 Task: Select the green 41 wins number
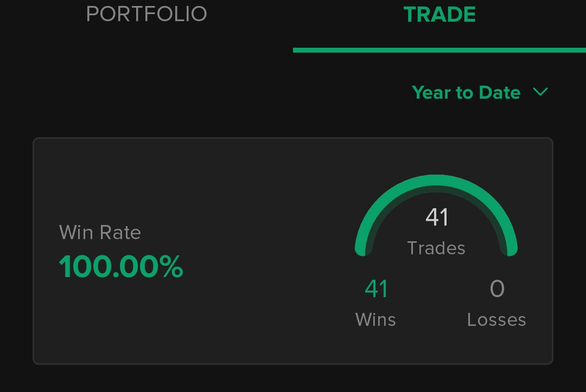pos(377,288)
